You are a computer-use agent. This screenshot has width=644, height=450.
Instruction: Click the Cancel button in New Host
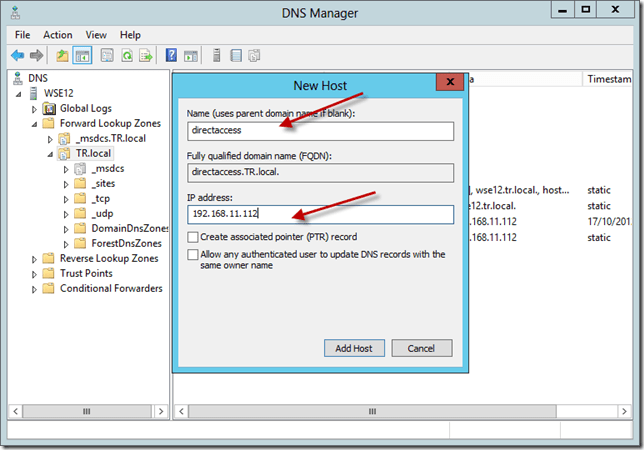pyautogui.click(x=422, y=348)
